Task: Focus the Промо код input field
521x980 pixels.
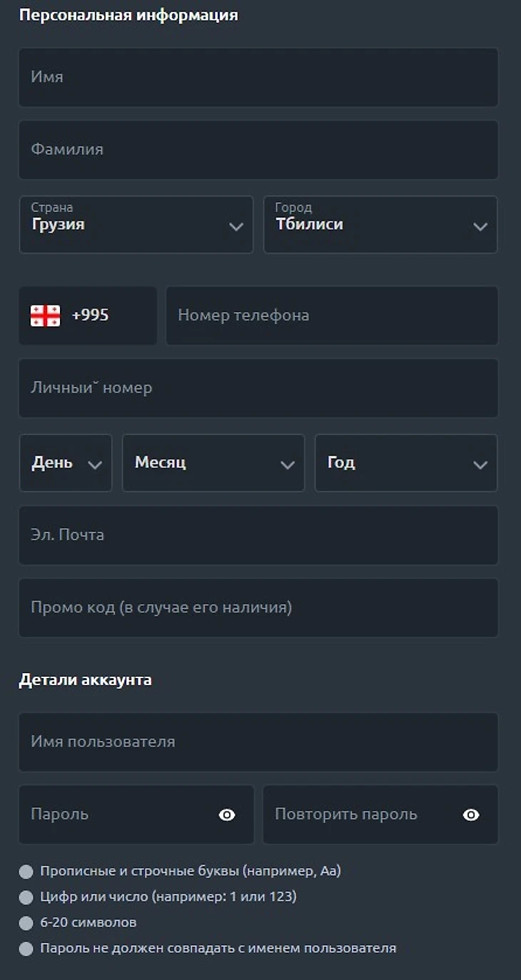Action: tap(258, 608)
